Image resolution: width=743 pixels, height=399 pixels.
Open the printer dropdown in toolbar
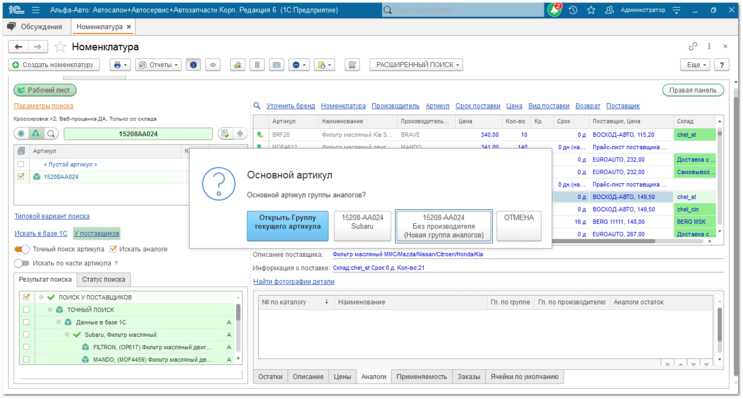point(120,65)
